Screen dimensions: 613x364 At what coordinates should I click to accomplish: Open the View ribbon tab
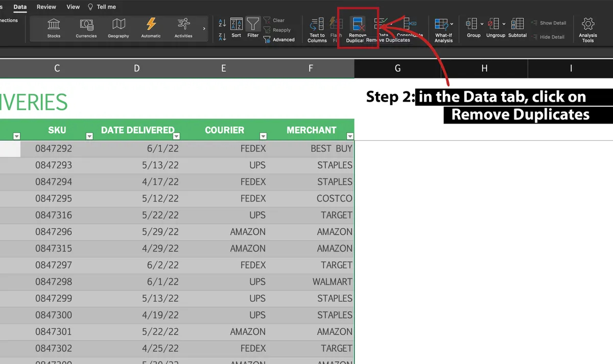(x=73, y=7)
